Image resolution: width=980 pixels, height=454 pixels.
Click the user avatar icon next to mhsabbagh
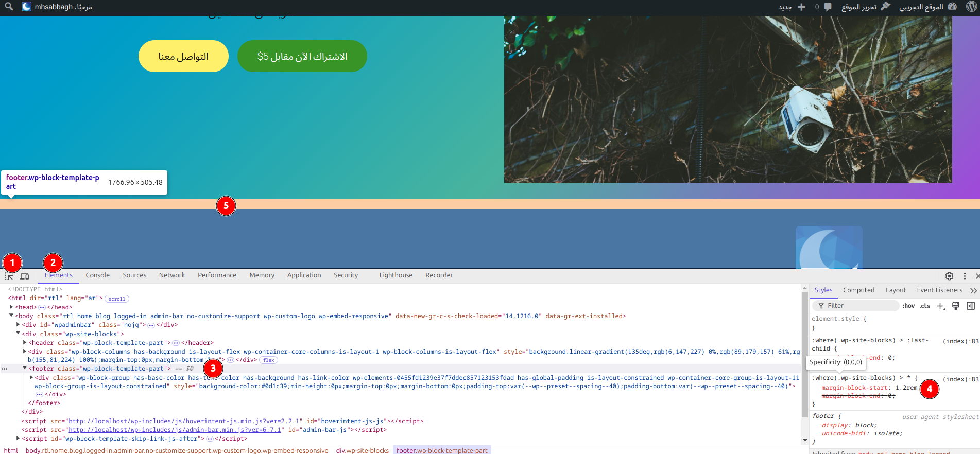[26, 7]
